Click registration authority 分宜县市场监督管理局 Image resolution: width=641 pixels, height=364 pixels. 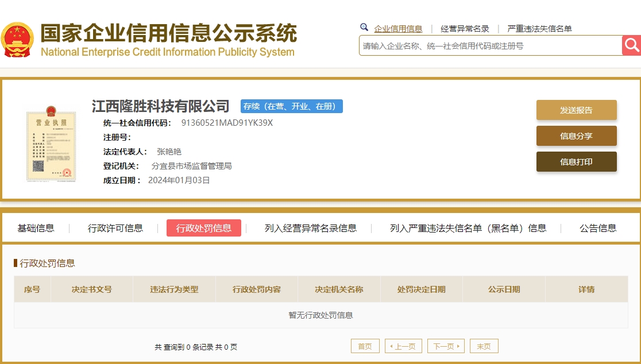(x=191, y=166)
